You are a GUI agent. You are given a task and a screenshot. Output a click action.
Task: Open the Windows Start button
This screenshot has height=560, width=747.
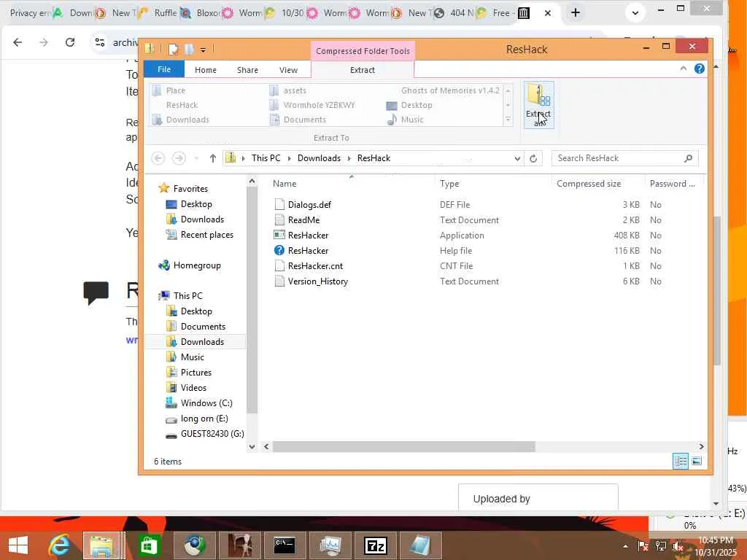click(x=18, y=545)
